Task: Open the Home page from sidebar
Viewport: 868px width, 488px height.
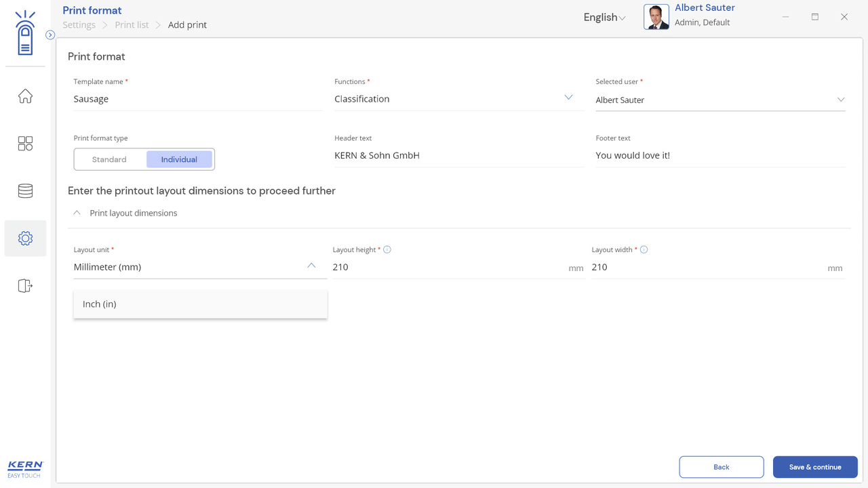Action: (25, 96)
